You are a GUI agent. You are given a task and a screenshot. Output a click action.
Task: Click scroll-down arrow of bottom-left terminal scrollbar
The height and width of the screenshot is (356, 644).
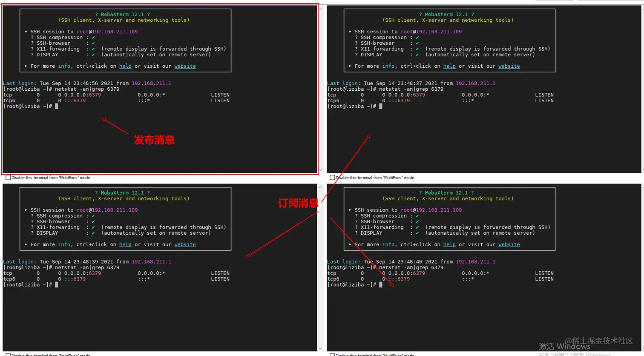[x=321, y=348]
